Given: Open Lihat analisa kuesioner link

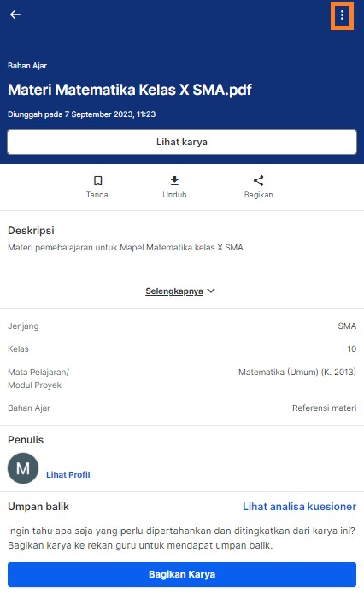Looking at the screenshot, I should (299, 507).
